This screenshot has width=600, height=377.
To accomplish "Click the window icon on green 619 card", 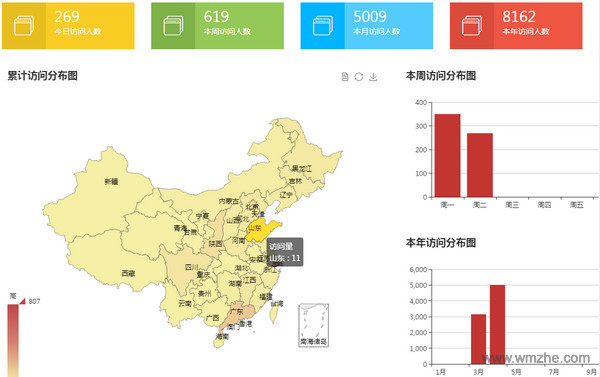I will tap(173, 26).
